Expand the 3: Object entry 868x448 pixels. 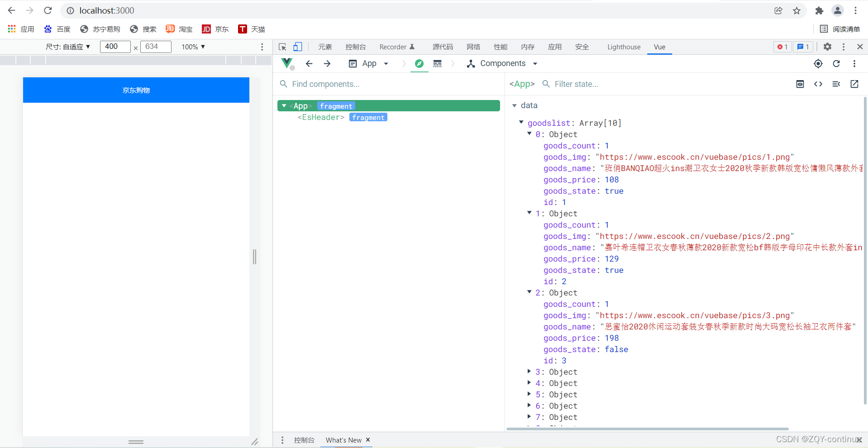529,371
